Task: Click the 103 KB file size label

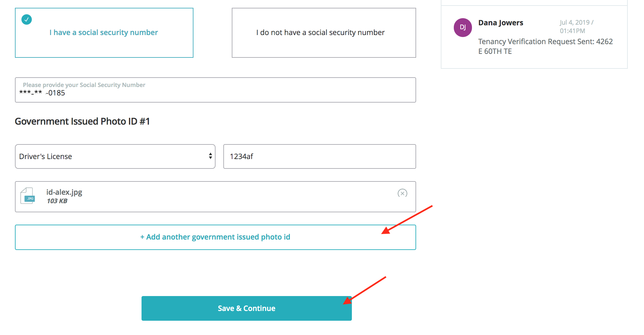Action: pos(57,201)
